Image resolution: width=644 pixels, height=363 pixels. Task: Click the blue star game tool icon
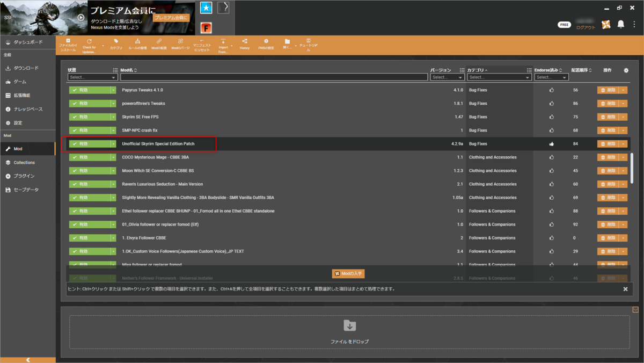click(x=206, y=8)
